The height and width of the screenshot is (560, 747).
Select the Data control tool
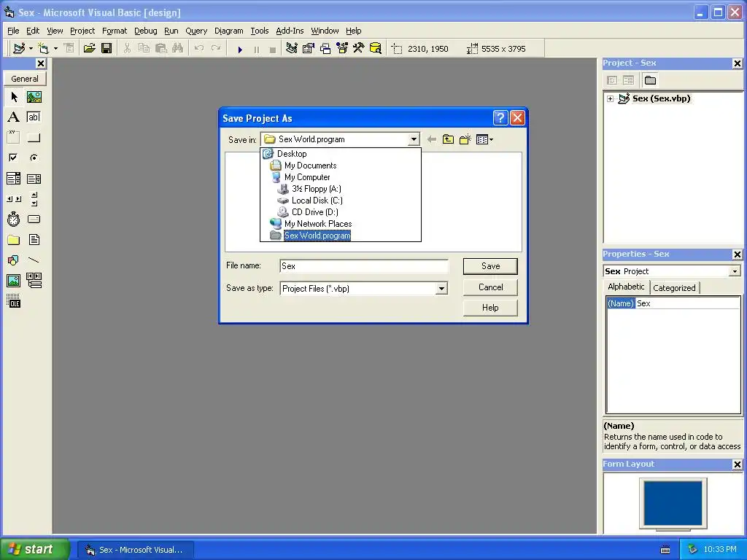pyautogui.click(x=34, y=281)
